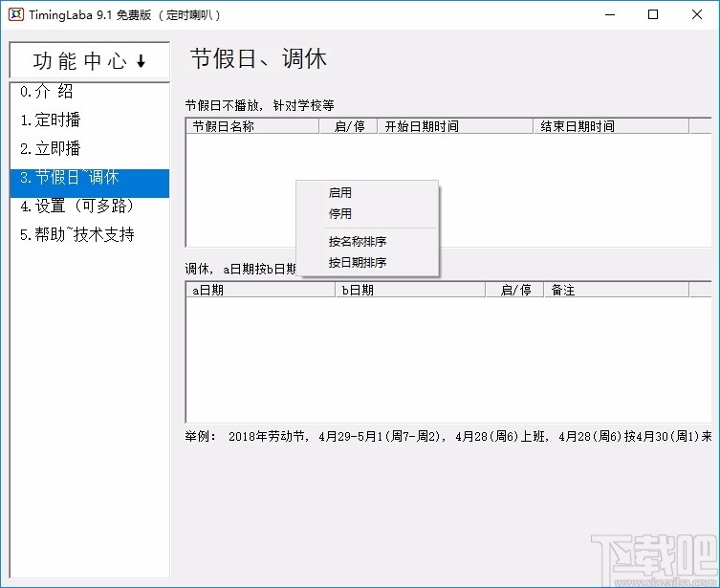Click 启/停 header in 调休 table
The width and height of the screenshot is (720, 588).
pos(514,290)
